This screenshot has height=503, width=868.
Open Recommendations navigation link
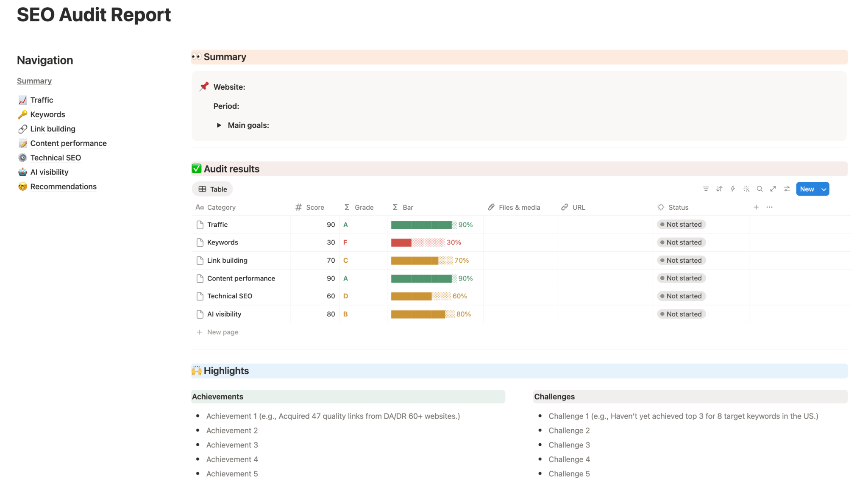click(x=63, y=186)
